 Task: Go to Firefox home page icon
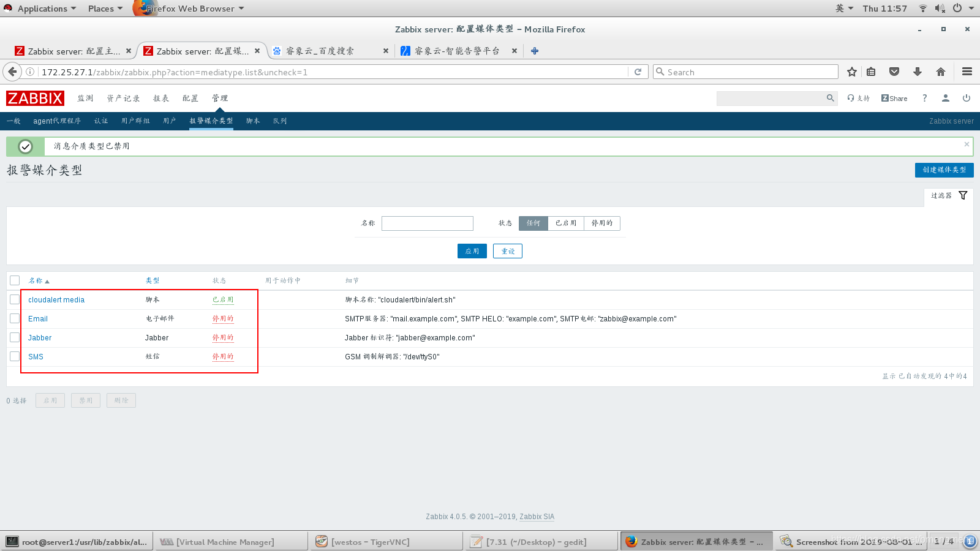(x=941, y=72)
